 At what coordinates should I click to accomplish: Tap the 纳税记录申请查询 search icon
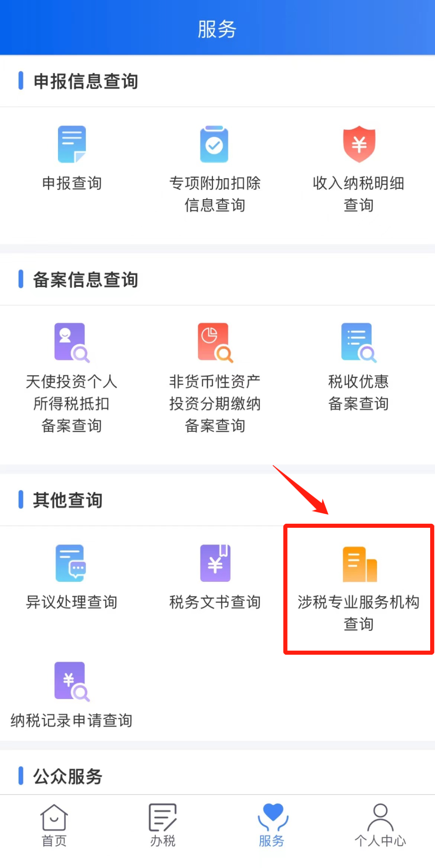tap(72, 681)
